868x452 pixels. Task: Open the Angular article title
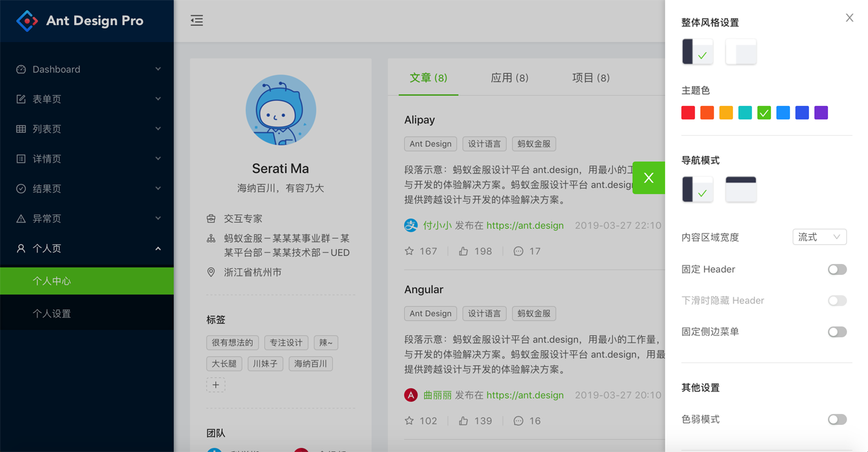[424, 290]
